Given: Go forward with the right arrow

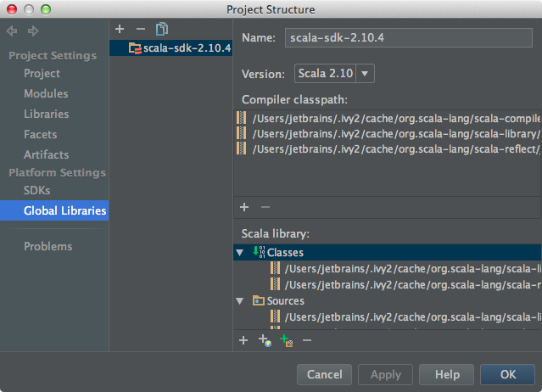Looking at the screenshot, I should [33, 31].
